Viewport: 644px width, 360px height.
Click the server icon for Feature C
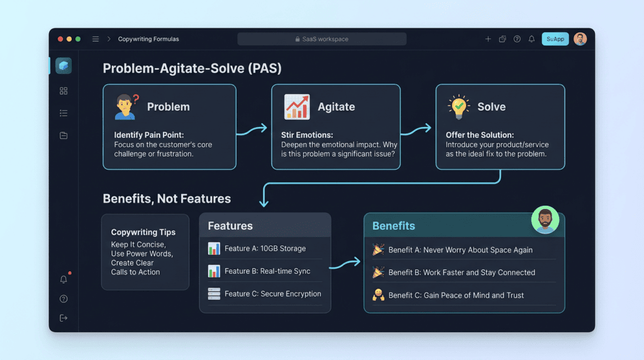tap(214, 294)
